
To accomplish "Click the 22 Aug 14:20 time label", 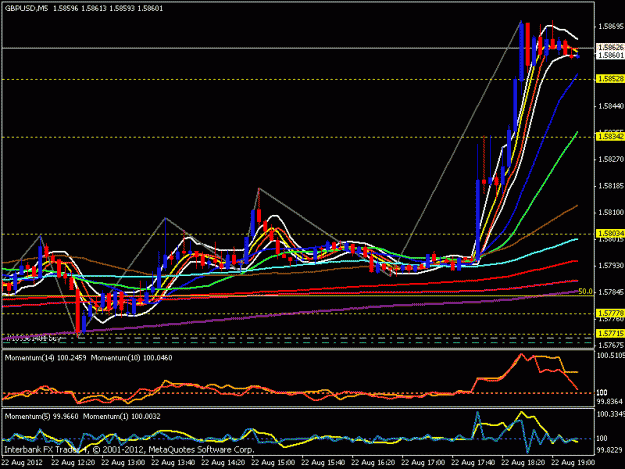I will click(223, 463).
